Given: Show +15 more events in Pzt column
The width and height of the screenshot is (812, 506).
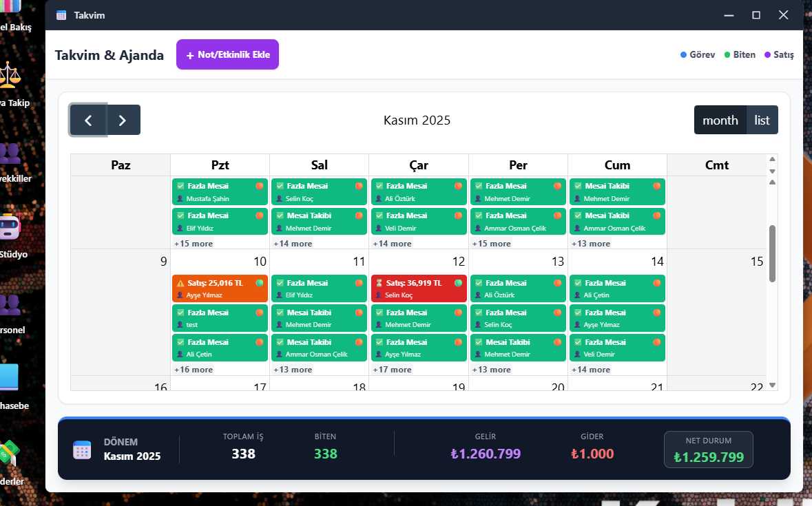Looking at the screenshot, I should click(x=194, y=244).
